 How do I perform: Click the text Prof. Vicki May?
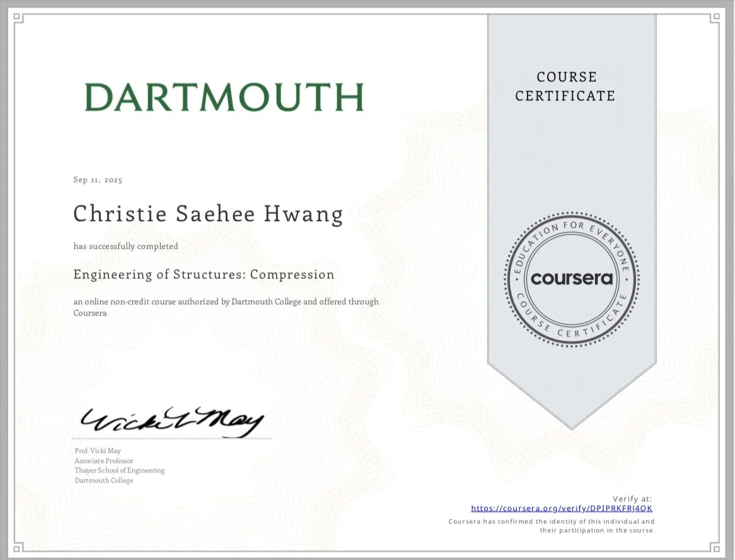coord(98,451)
